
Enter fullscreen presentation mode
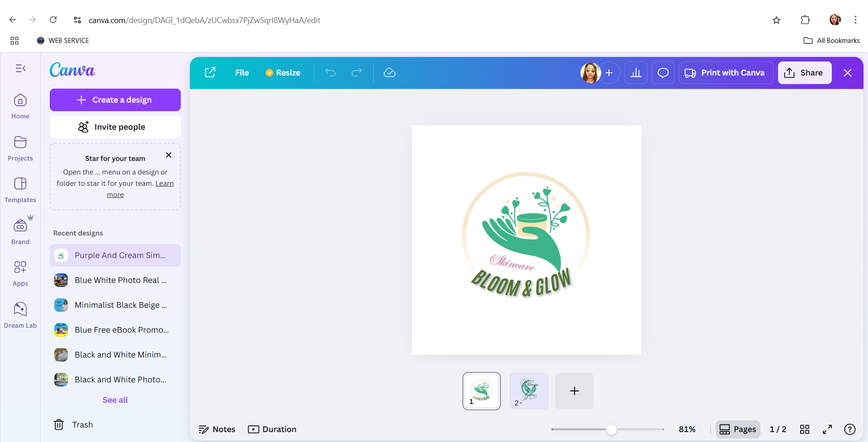point(827,429)
